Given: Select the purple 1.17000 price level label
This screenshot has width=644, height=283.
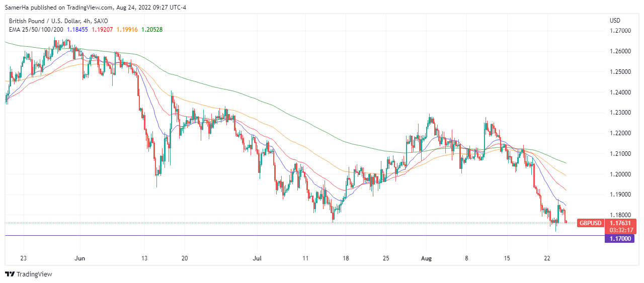Looking at the screenshot, I should coord(620,239).
